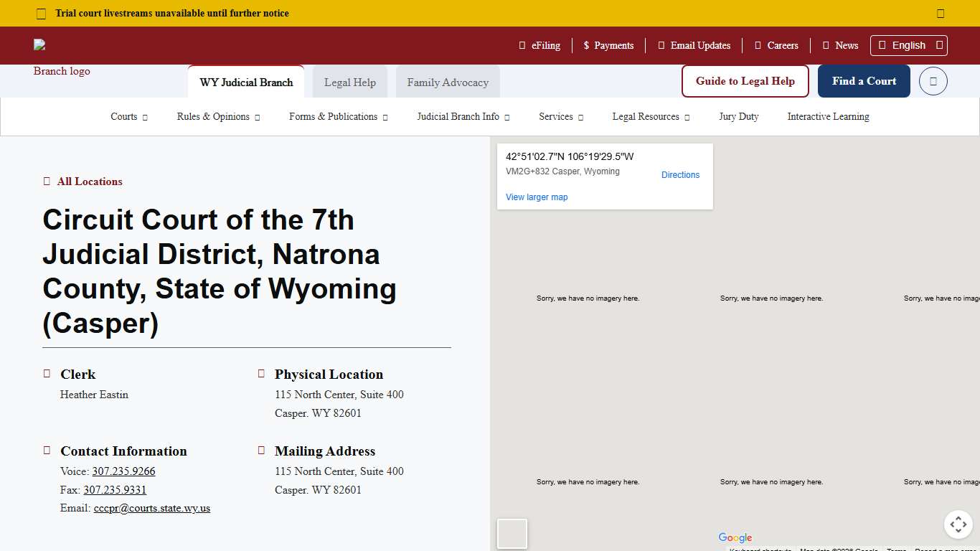Click the Physical Location marker icon
This screenshot has height=551, width=980.
pyautogui.click(x=261, y=373)
